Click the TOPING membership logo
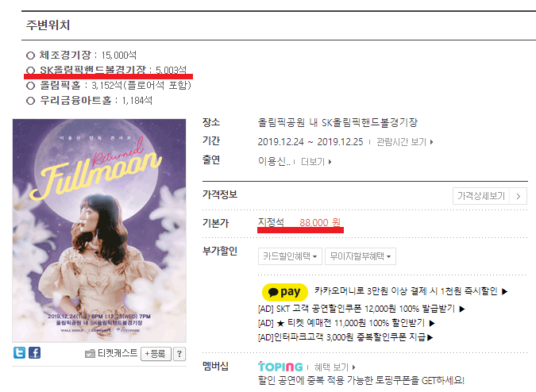536x392 pixels. point(280,367)
